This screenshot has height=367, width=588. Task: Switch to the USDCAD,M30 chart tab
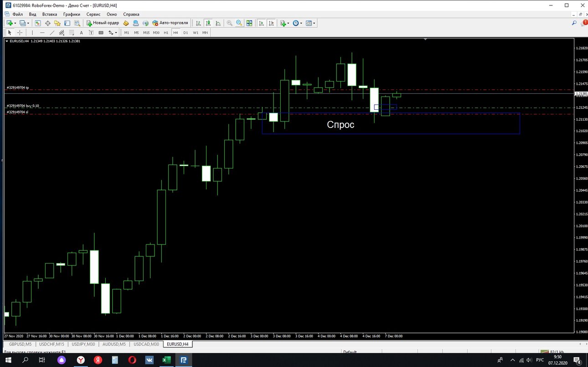pyautogui.click(x=146, y=344)
